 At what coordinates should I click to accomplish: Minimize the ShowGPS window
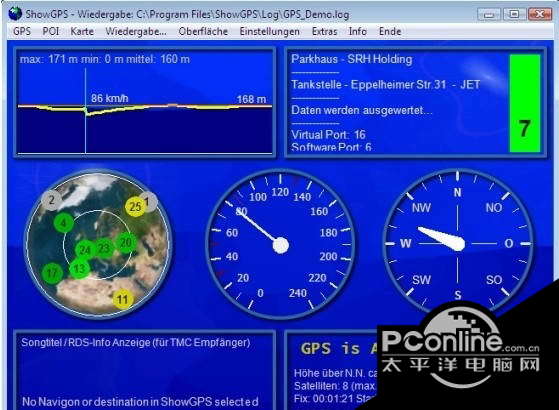coord(489,14)
